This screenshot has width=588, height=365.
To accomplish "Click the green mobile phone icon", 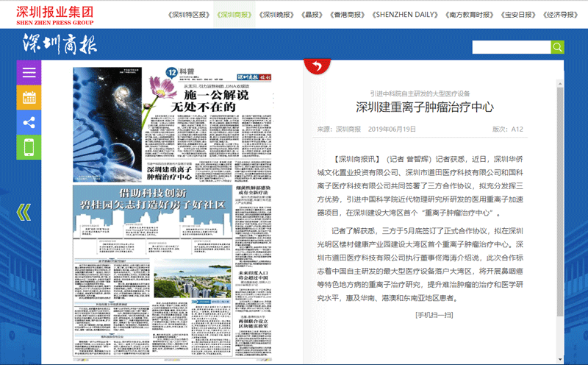I will [x=29, y=147].
